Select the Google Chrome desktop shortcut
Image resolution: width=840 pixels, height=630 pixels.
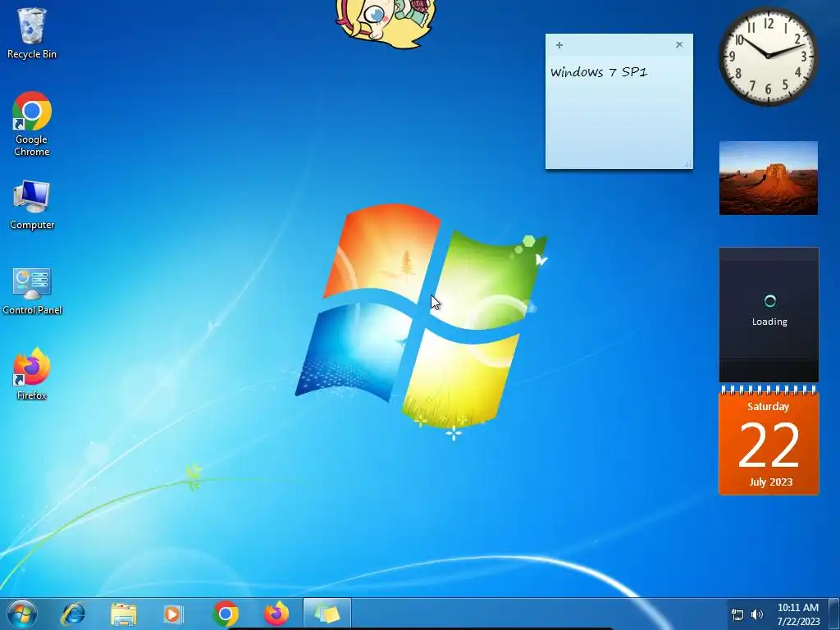pyautogui.click(x=32, y=124)
